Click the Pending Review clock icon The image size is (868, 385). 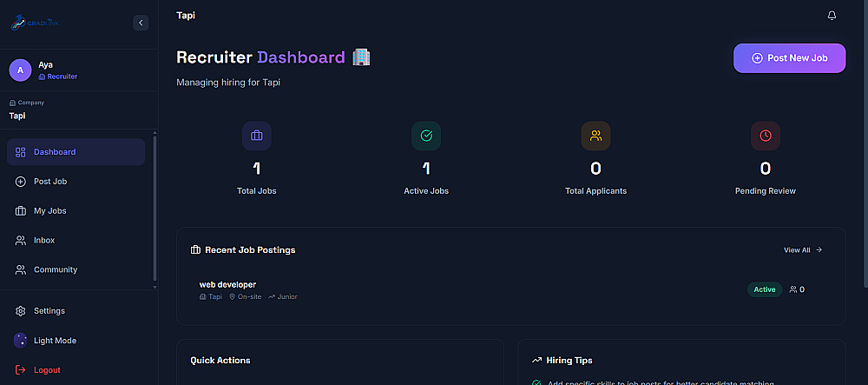point(765,136)
